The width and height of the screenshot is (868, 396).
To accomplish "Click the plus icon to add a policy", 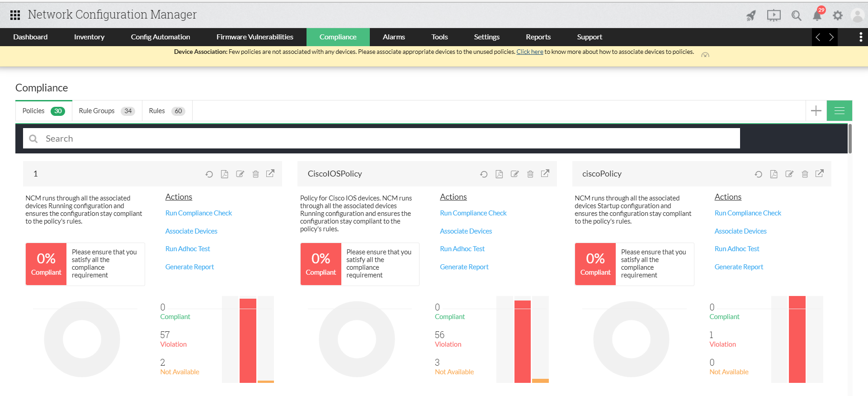I will (x=816, y=111).
